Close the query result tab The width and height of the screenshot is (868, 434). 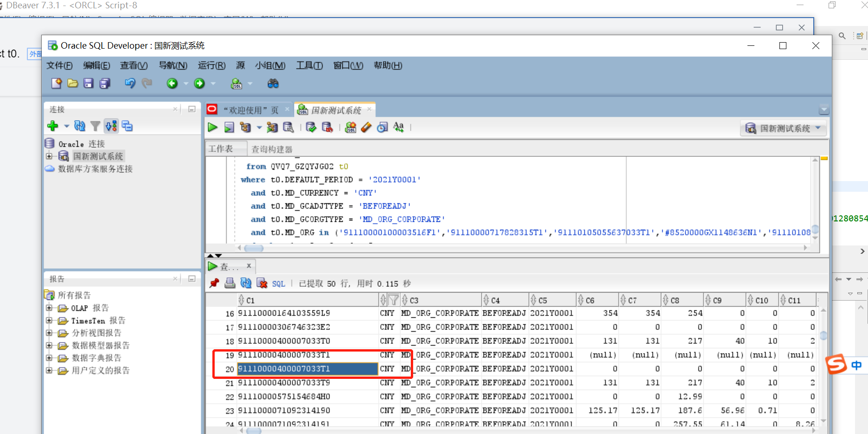[249, 266]
